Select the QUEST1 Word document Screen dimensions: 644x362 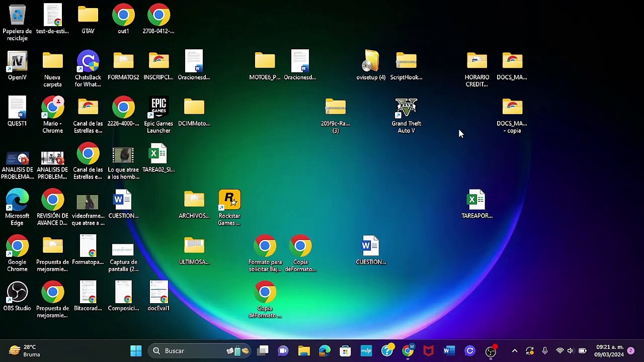point(17,112)
